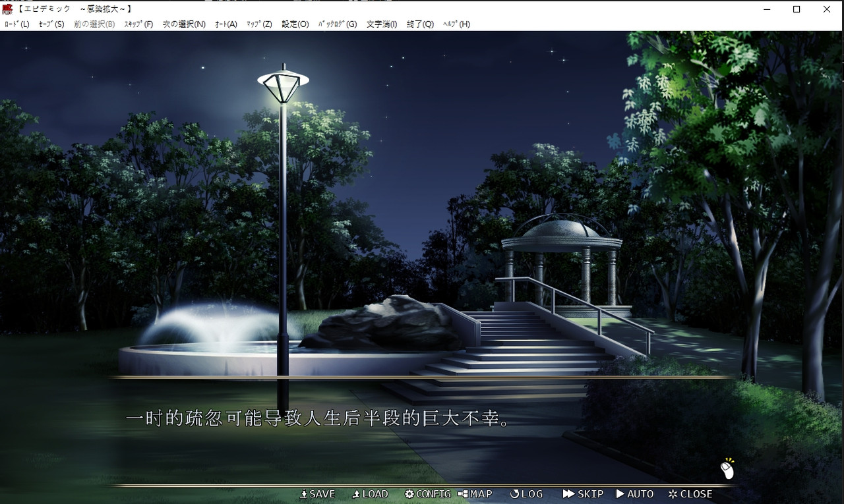Open the ロード(L) menu
Image resolution: width=844 pixels, height=504 pixels.
coord(16,24)
